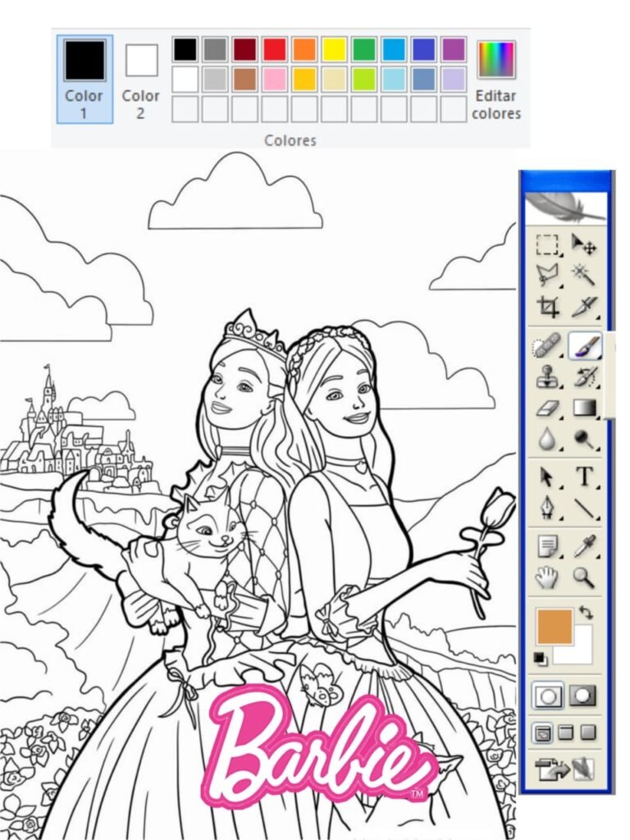
Task: Pick dark gray palette color
Action: (216, 49)
